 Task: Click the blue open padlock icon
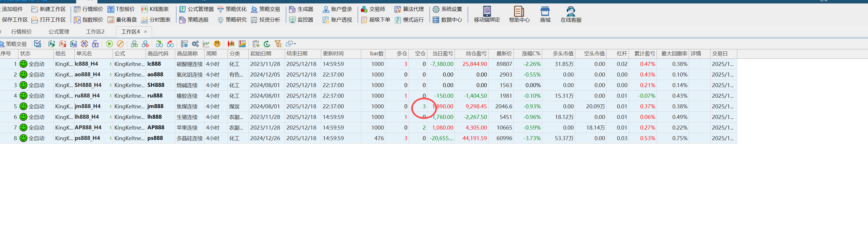point(95,44)
